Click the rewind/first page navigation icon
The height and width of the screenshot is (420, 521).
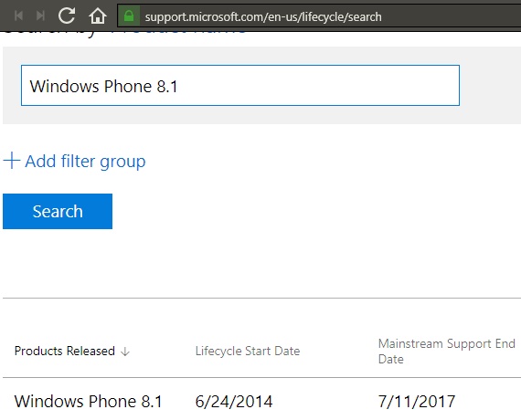point(18,16)
